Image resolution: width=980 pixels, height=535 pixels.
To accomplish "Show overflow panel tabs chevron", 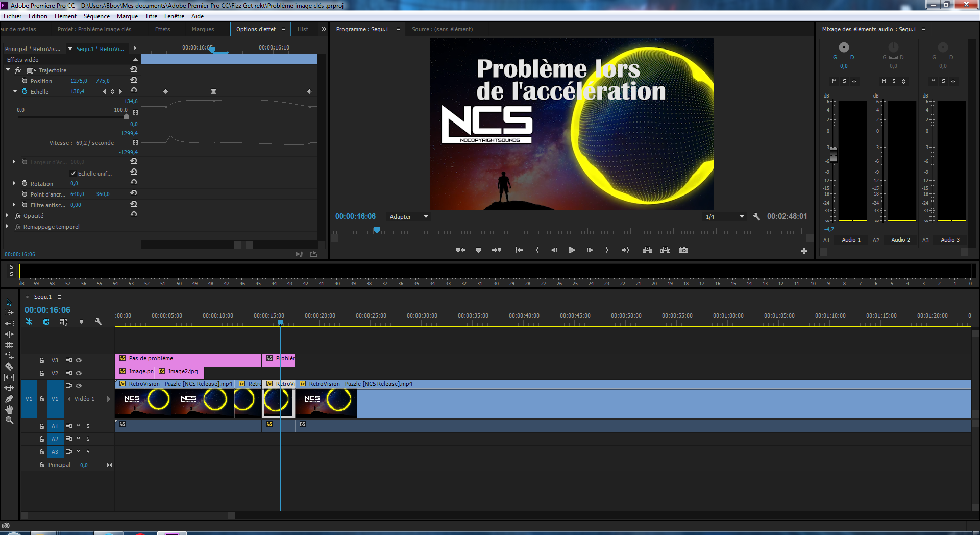I will (323, 29).
